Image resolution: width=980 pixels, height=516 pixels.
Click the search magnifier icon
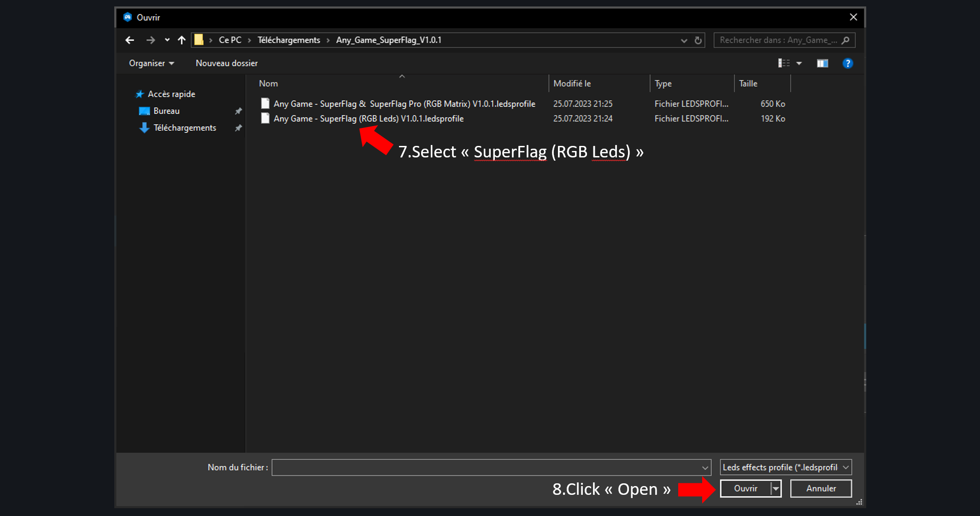[x=845, y=40]
